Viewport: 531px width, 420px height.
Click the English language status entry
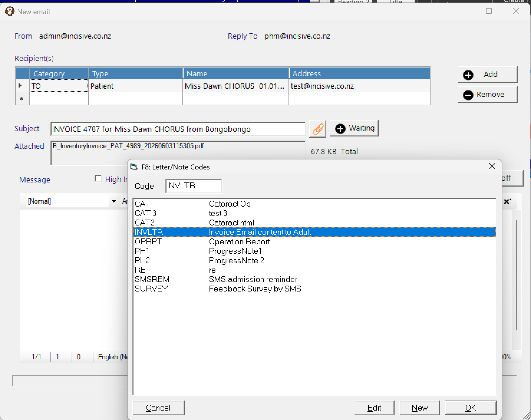pos(113,357)
